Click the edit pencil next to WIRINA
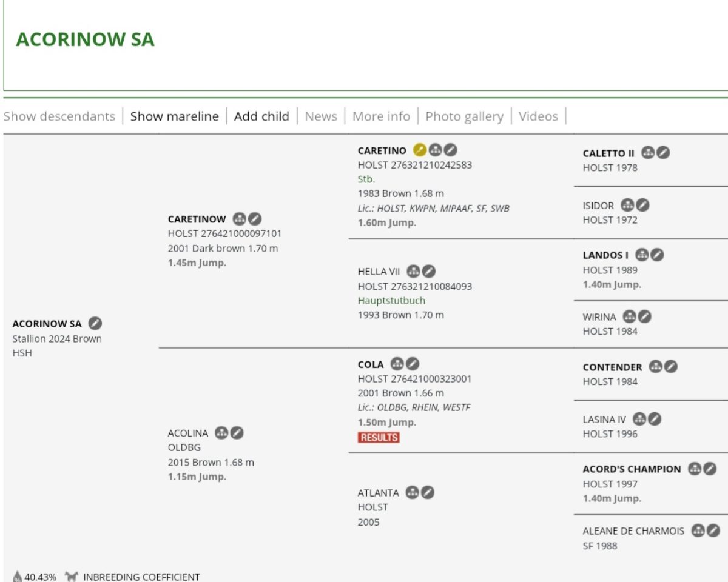This screenshot has height=582, width=728. coord(645,316)
